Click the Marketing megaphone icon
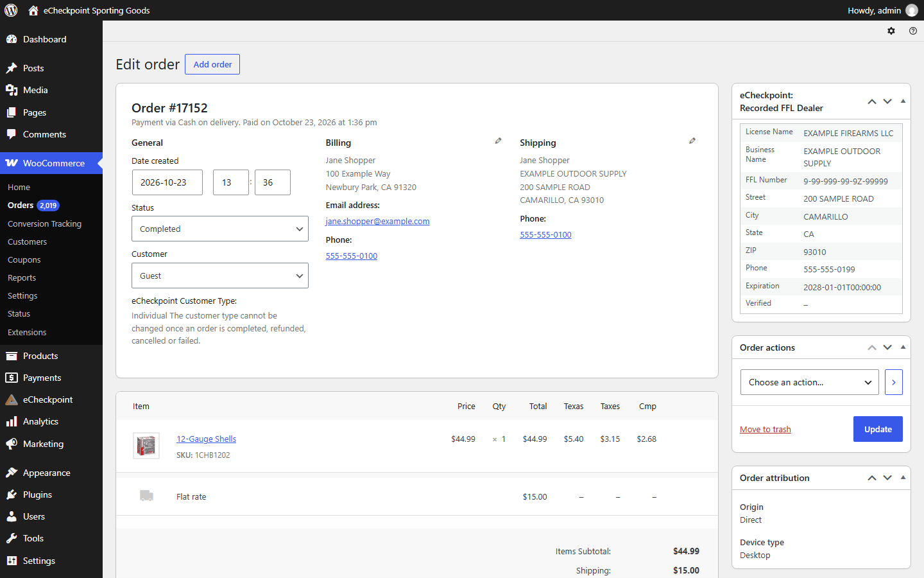 12,444
